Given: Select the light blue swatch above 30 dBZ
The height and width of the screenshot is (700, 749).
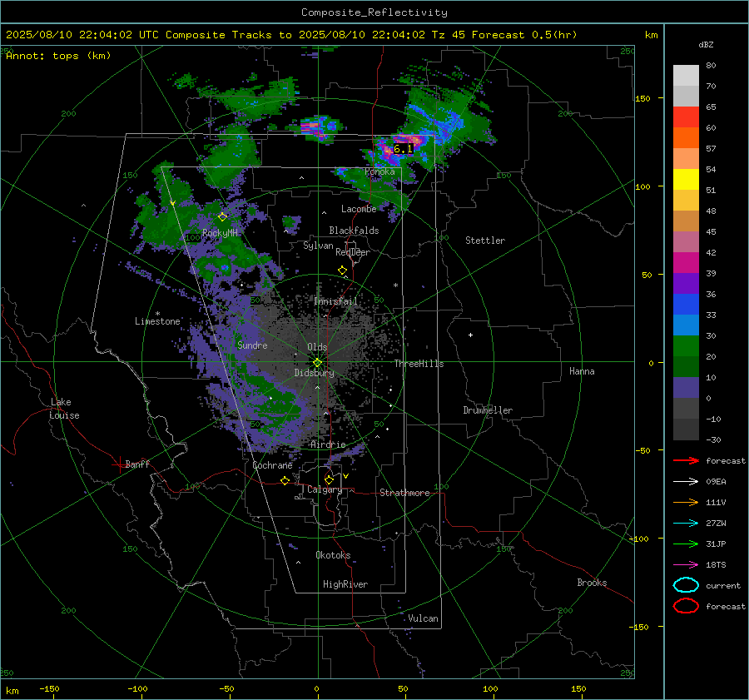Looking at the screenshot, I should point(686,325).
